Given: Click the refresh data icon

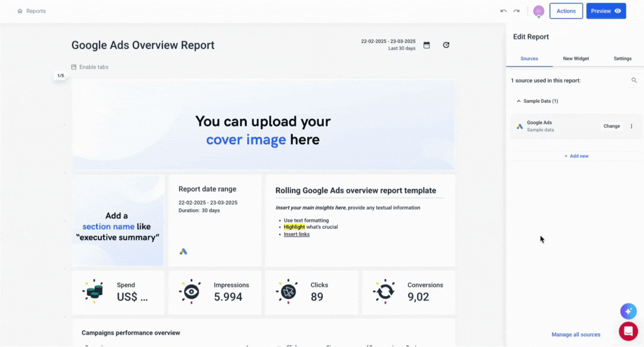Looking at the screenshot, I should (x=446, y=45).
